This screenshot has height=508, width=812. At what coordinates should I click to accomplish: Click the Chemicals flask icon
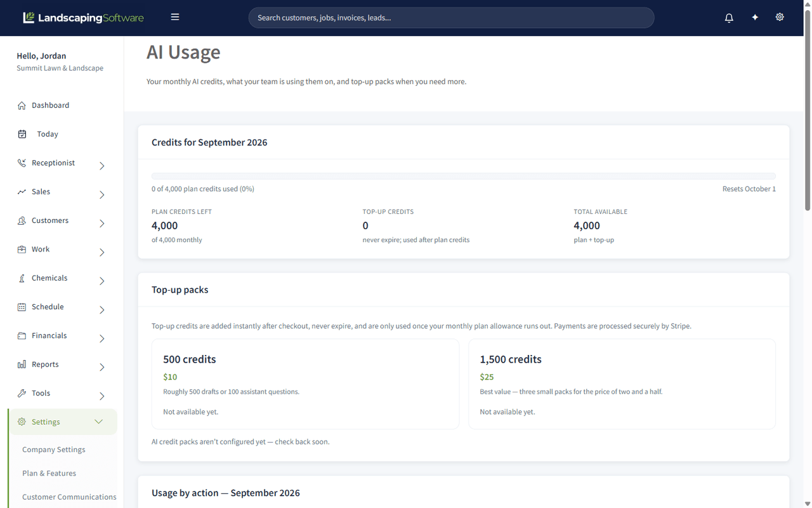coord(22,278)
